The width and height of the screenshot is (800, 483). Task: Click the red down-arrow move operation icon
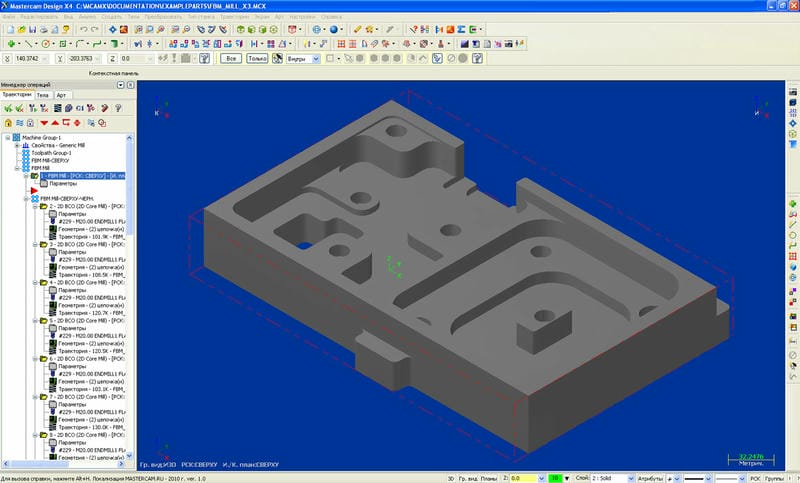44,123
